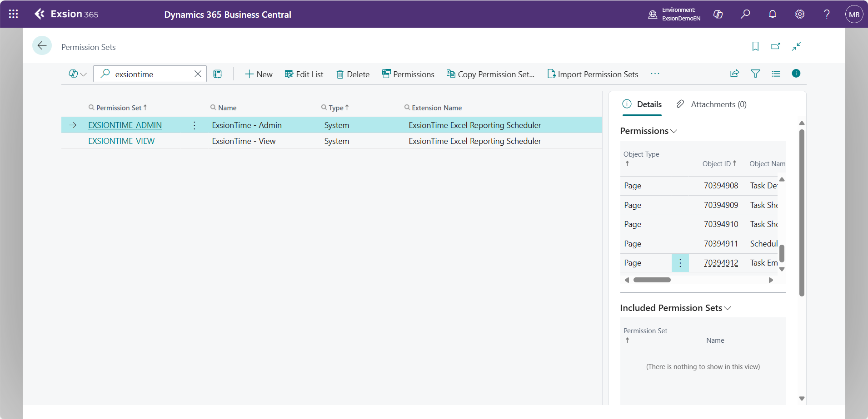This screenshot has width=868, height=419.
Task: Open the help question mark
Action: coord(827,14)
